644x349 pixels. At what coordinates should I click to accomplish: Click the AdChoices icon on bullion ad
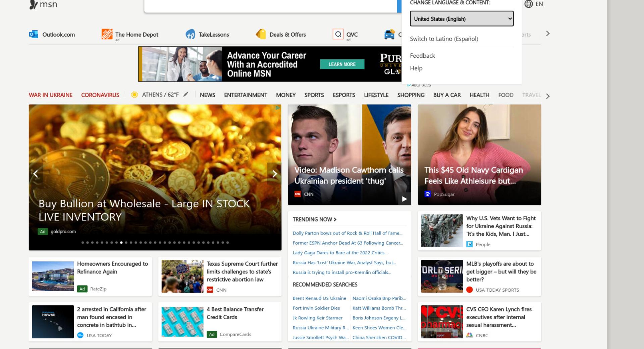pos(278,108)
